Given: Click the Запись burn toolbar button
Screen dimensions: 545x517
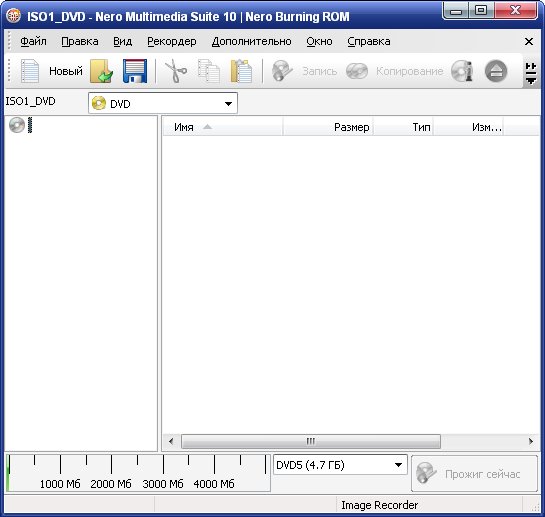Looking at the screenshot, I should [x=304, y=71].
